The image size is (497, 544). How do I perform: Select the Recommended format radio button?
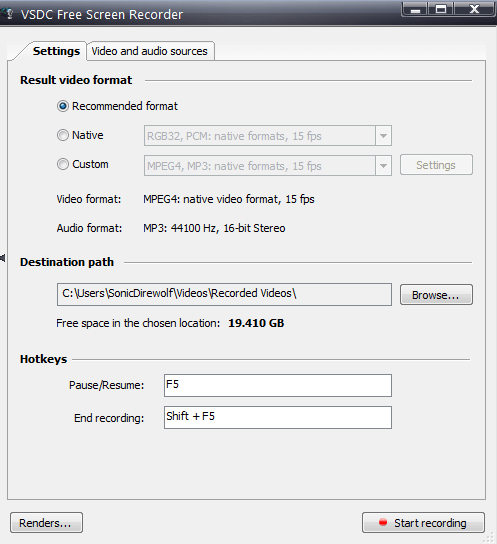(63, 106)
